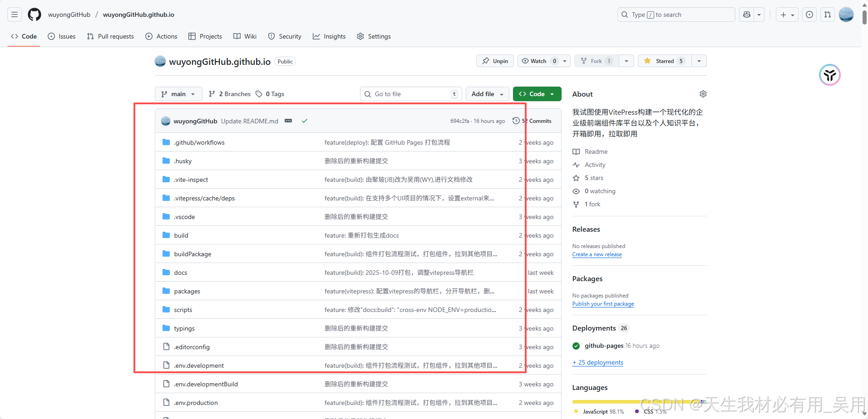Open commit history via the clock icon
This screenshot has width=868, height=419.
click(x=516, y=121)
